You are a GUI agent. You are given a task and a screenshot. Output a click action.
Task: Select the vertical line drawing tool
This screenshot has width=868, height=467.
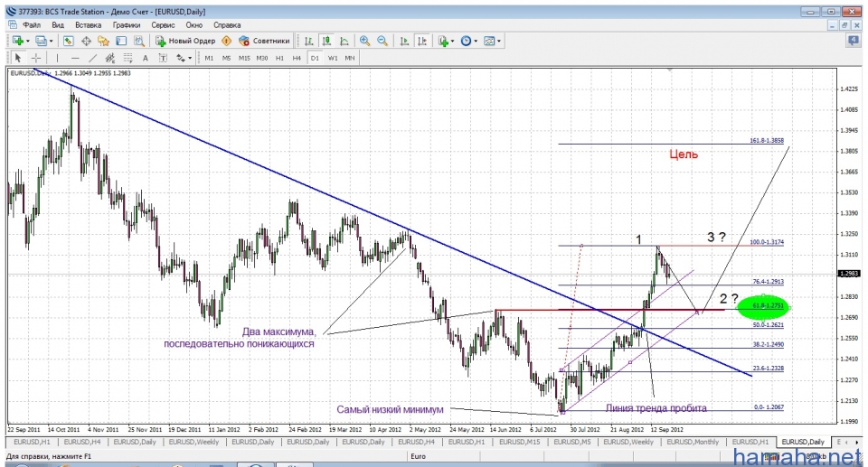57,58
